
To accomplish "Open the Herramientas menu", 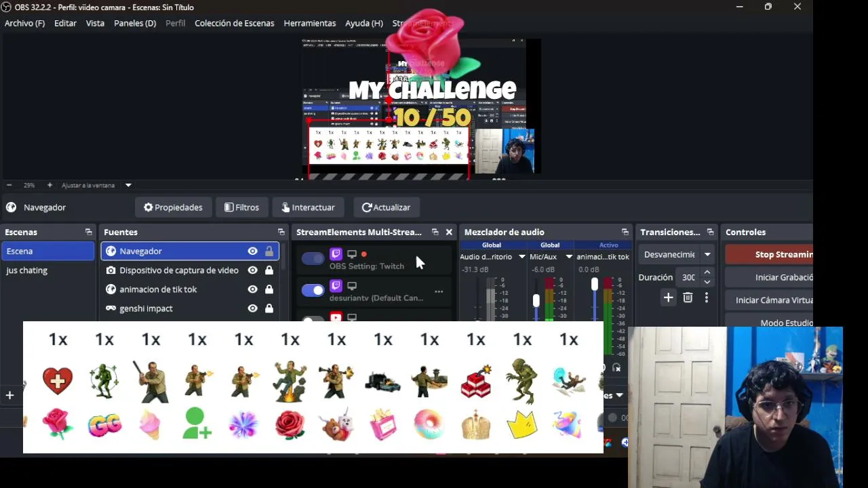I will (310, 23).
